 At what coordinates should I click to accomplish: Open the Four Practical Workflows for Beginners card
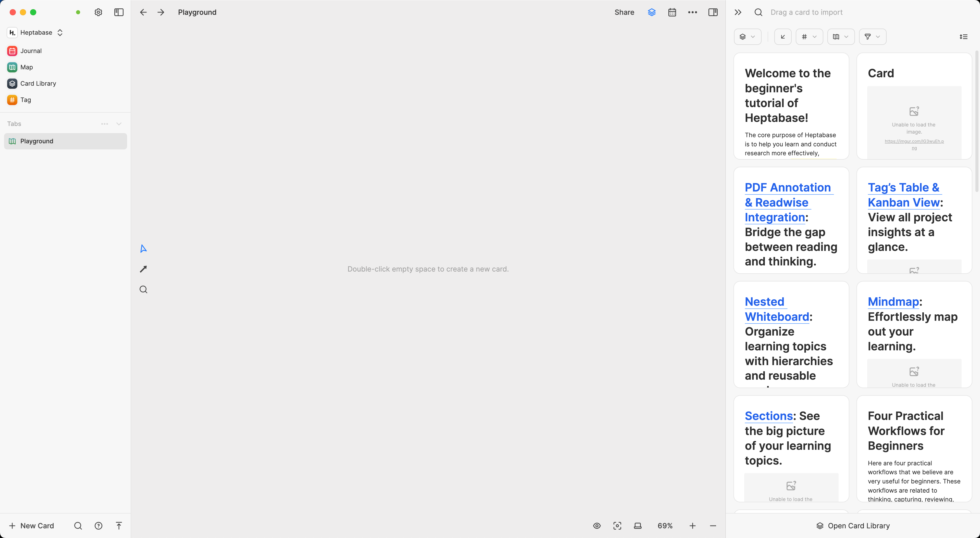[x=914, y=449]
